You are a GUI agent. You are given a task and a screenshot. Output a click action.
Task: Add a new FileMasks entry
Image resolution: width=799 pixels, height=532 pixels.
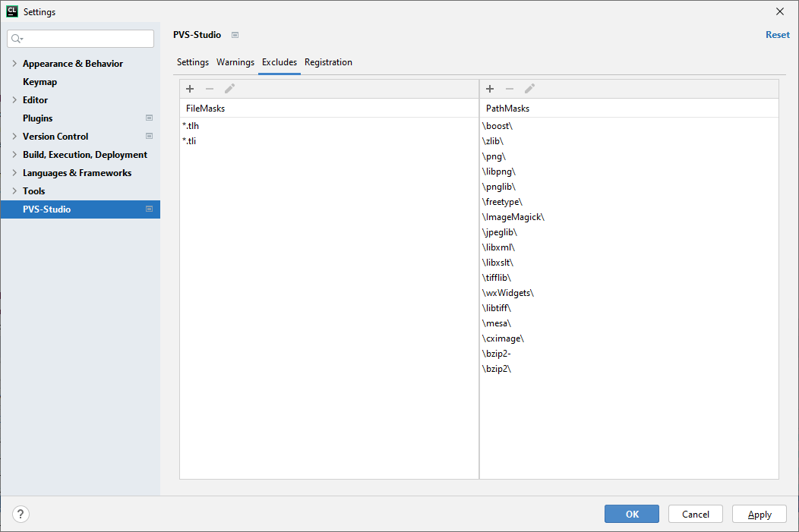point(190,89)
